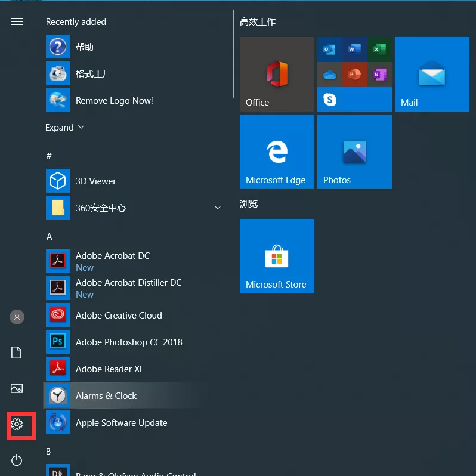Click the Power icon in sidebar
Screen dimensions: 476x476
coord(17,460)
